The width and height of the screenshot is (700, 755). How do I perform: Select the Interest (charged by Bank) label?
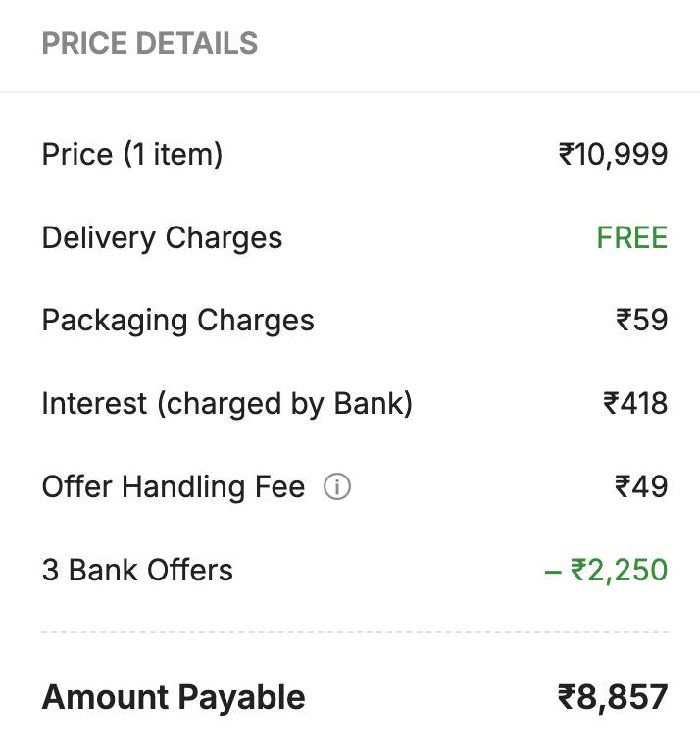click(x=226, y=404)
